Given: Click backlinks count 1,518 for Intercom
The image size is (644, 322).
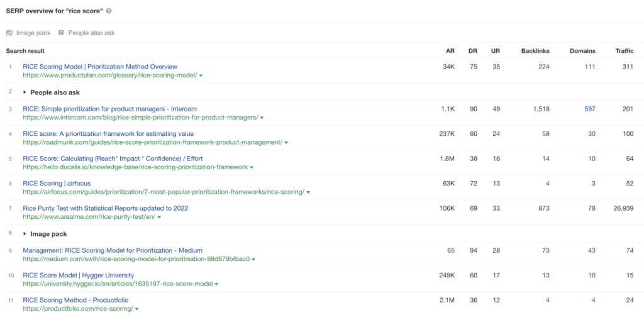Looking at the screenshot, I should pos(541,109).
